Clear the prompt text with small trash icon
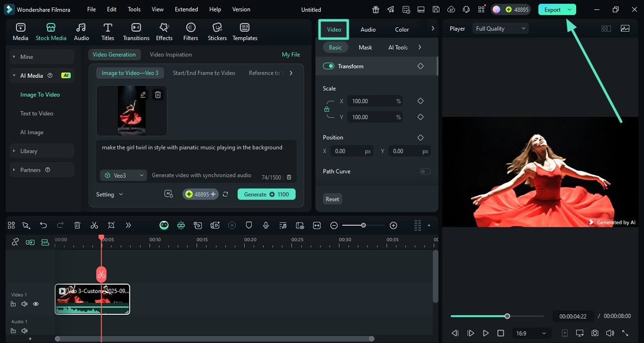 click(x=289, y=177)
